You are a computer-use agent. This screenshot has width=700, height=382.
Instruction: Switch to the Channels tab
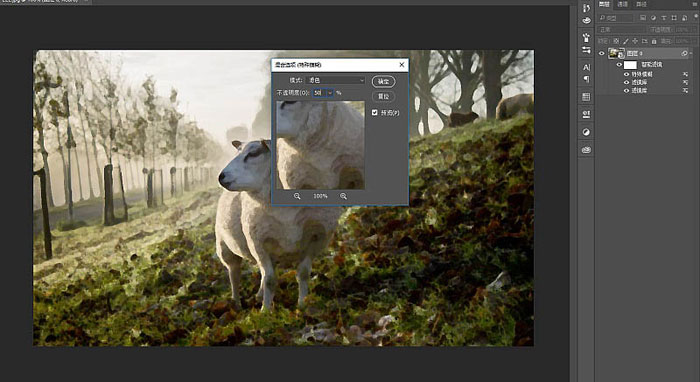[622, 4]
